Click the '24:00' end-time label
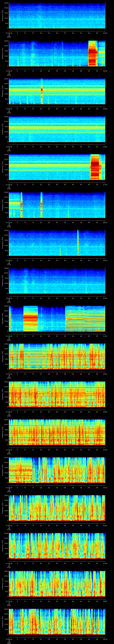Viewport: 114px width, 644px height. point(105,71)
